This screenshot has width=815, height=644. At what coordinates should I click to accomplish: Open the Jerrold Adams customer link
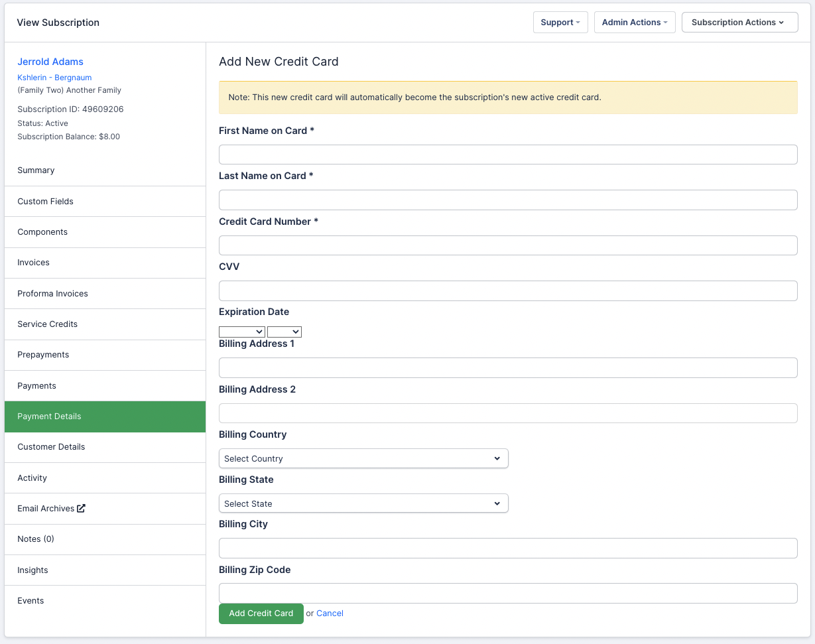pos(50,62)
